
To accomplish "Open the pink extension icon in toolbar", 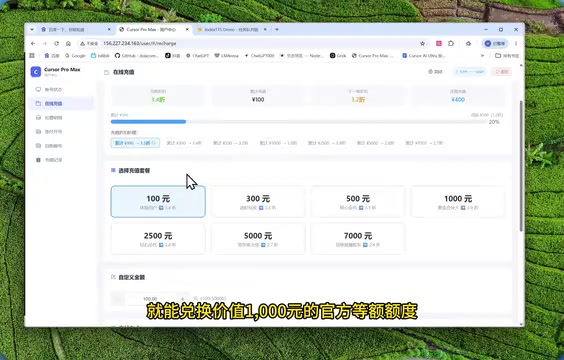I will pos(439,44).
